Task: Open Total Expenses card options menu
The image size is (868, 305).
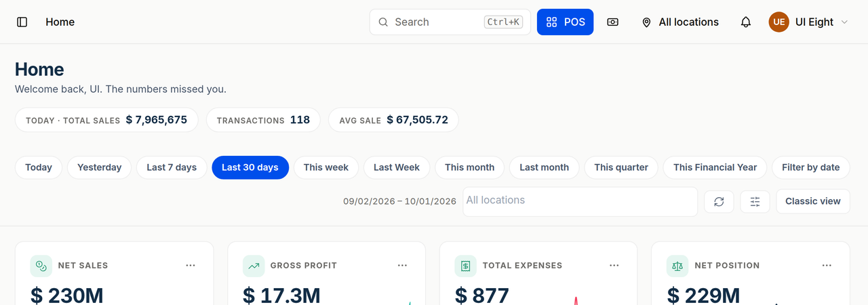Action: 614,266
